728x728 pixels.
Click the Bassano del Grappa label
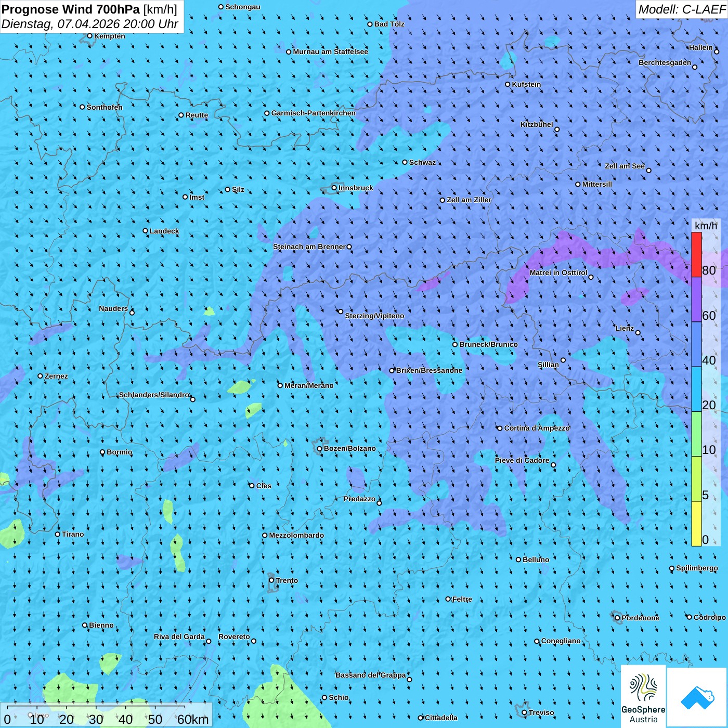pyautogui.click(x=371, y=675)
